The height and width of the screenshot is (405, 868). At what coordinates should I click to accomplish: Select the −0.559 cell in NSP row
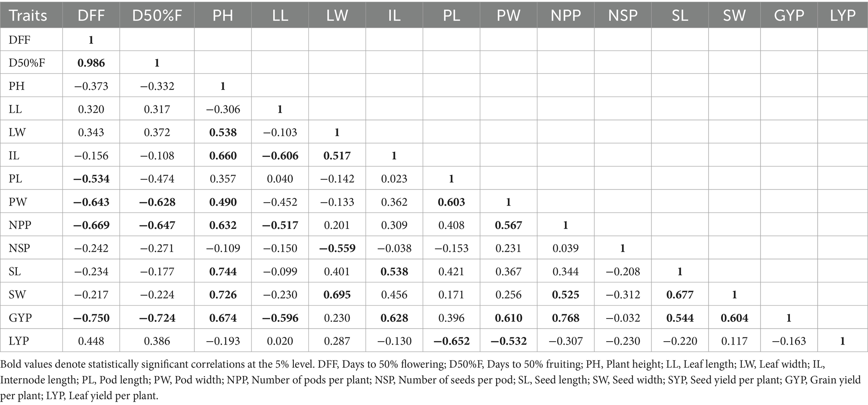(337, 248)
